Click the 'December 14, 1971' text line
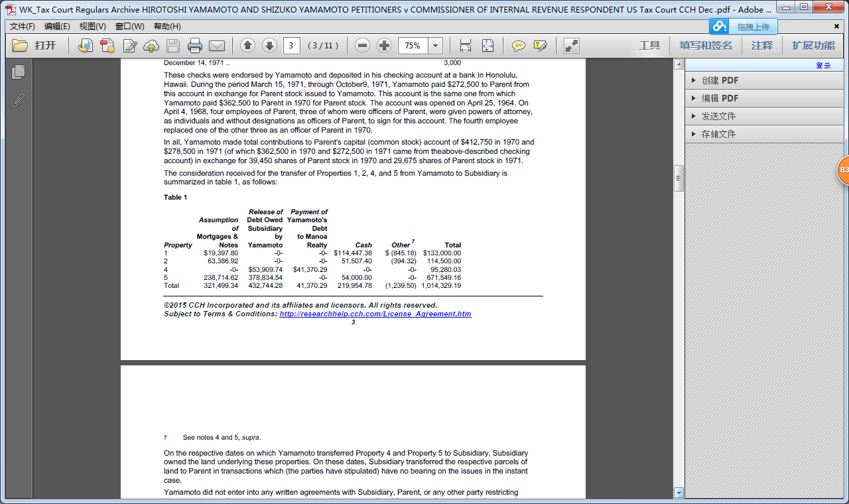This screenshot has height=504, width=849. (196, 63)
